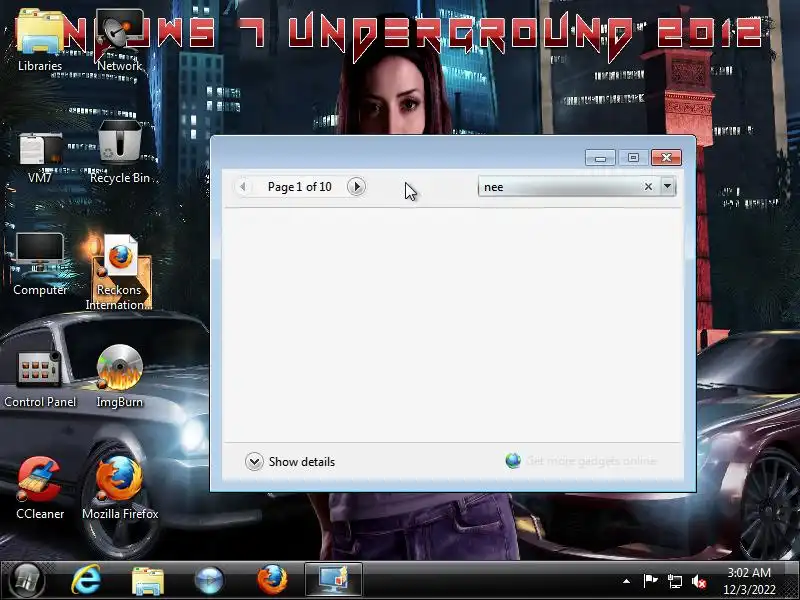Open Internet Explorer in the taskbar
Screen dimensions: 800x600
point(86,581)
